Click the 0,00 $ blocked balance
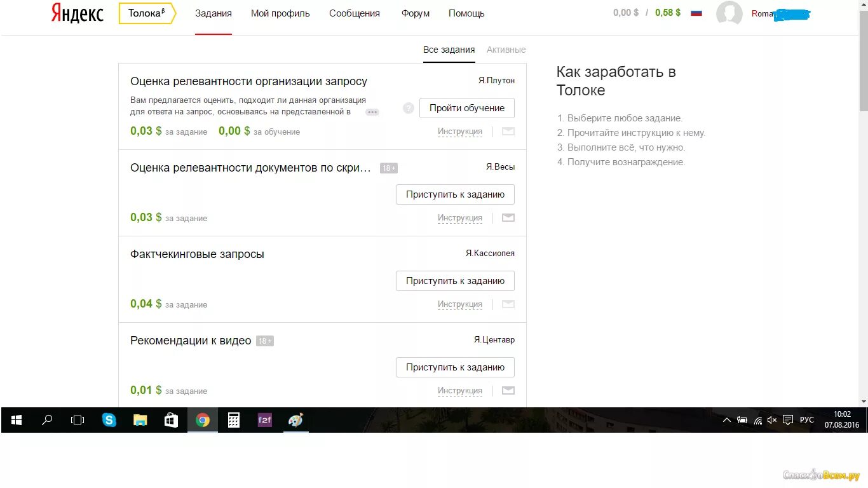Screen dimensions: 868x488 [x=626, y=13]
